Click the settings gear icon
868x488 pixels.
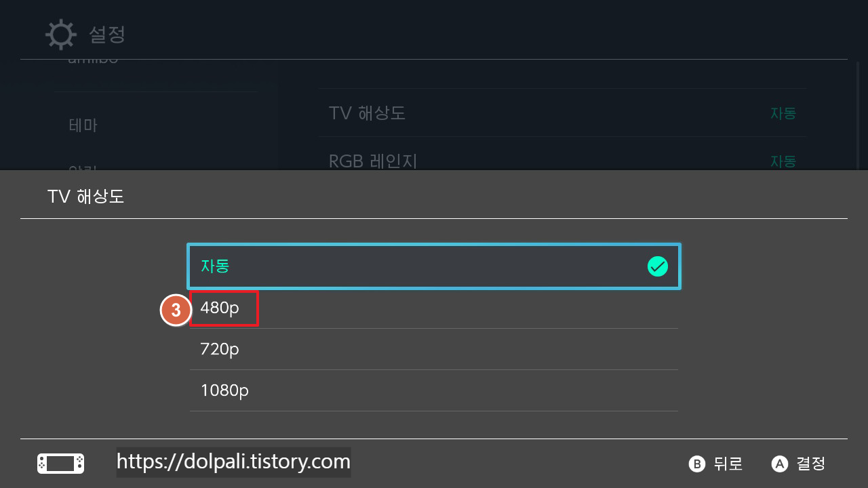coord(60,34)
